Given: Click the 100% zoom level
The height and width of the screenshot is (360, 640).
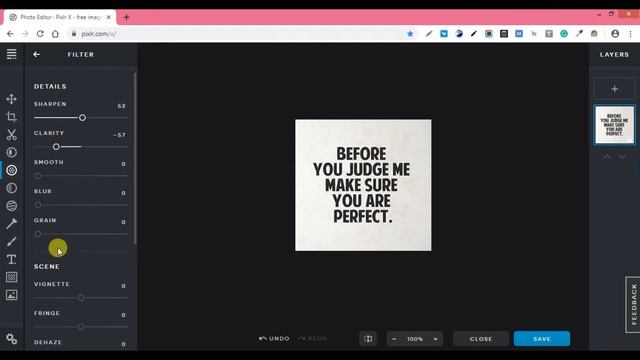Looking at the screenshot, I should (x=415, y=339).
